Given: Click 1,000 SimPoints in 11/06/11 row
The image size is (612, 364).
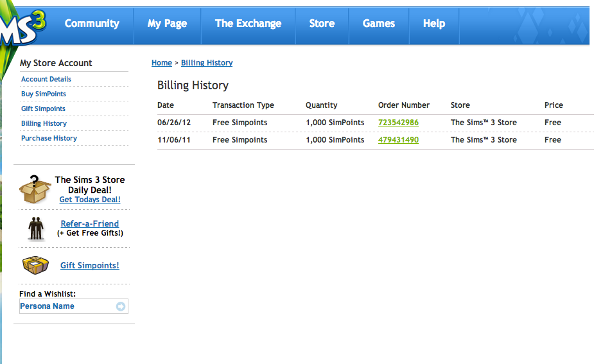Looking at the screenshot, I should click(x=335, y=140).
